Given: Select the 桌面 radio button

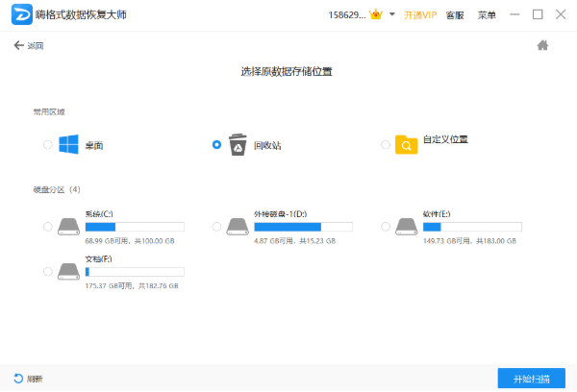Looking at the screenshot, I should click(x=48, y=144).
